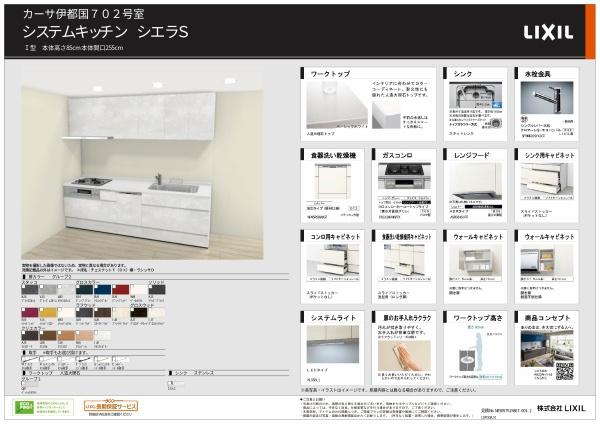Tick the ソリッド dark swatch checkbox

pos(150,286)
